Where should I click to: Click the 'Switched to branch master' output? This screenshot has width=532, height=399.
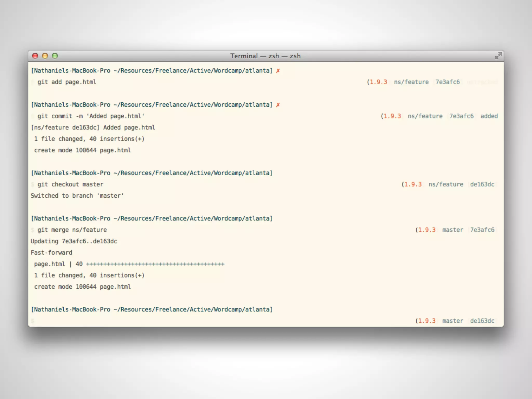point(77,196)
